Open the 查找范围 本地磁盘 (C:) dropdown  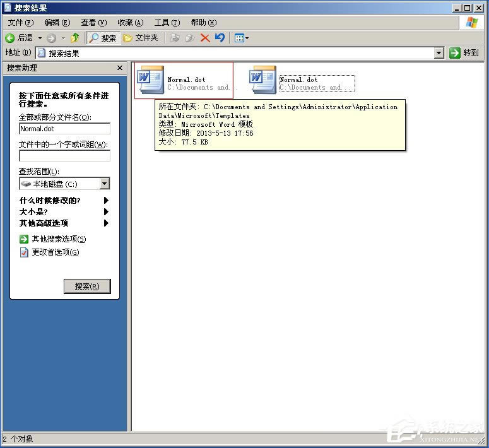[x=64, y=184]
